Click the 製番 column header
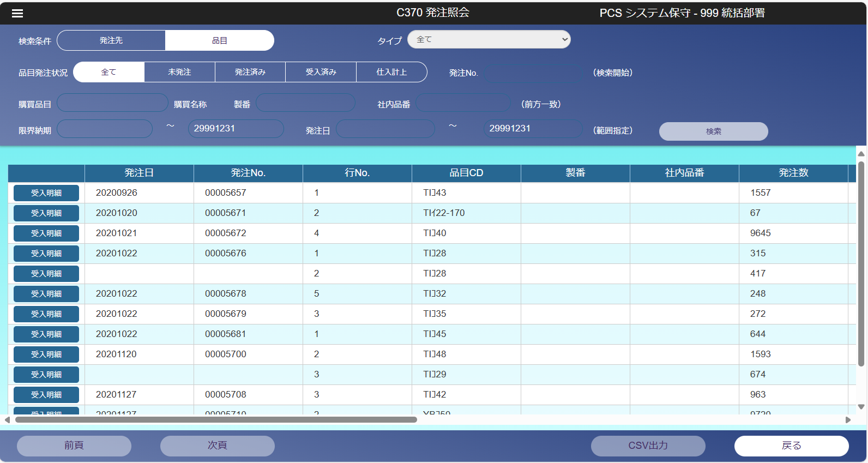The height and width of the screenshot is (463, 868). tap(575, 173)
